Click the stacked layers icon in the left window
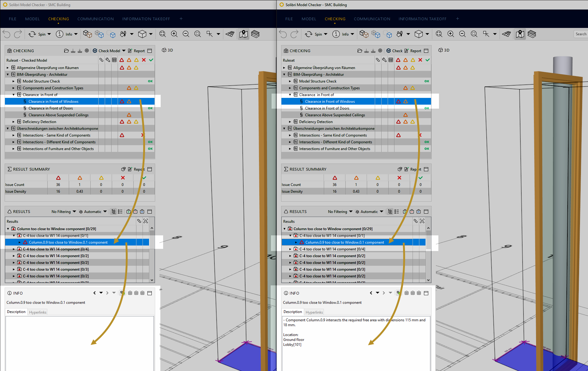 255,34
